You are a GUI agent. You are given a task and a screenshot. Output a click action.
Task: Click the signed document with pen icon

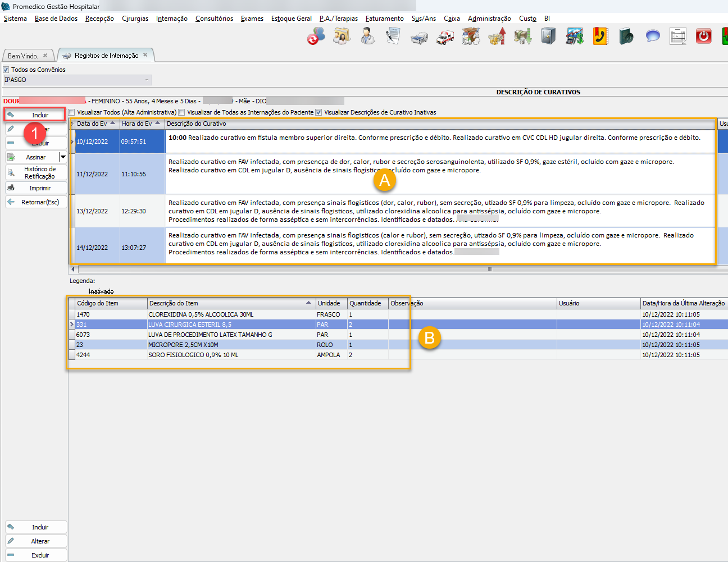tap(393, 36)
